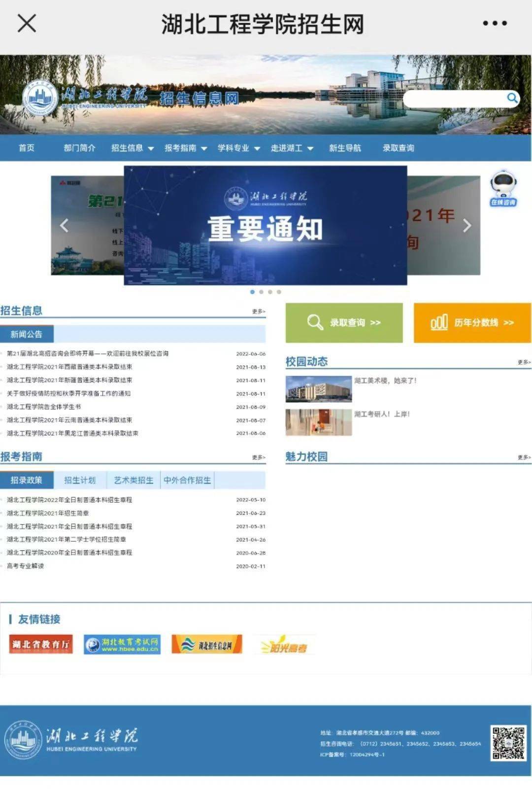Close the page with the X icon

[x=27, y=23]
